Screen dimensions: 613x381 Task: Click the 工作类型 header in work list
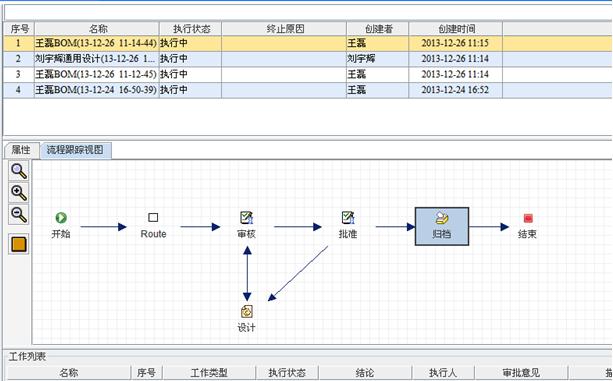click(x=209, y=372)
